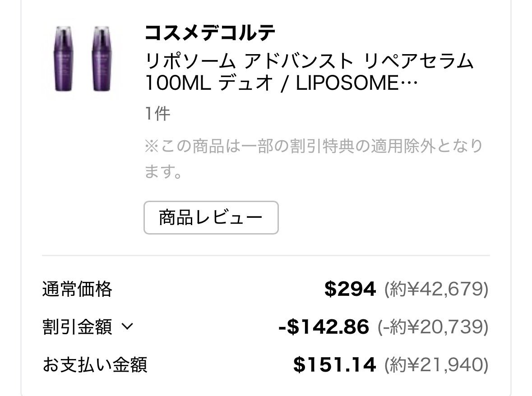Open the コスメデコルテ brand name
This screenshot has height=396, width=532.
(210, 32)
